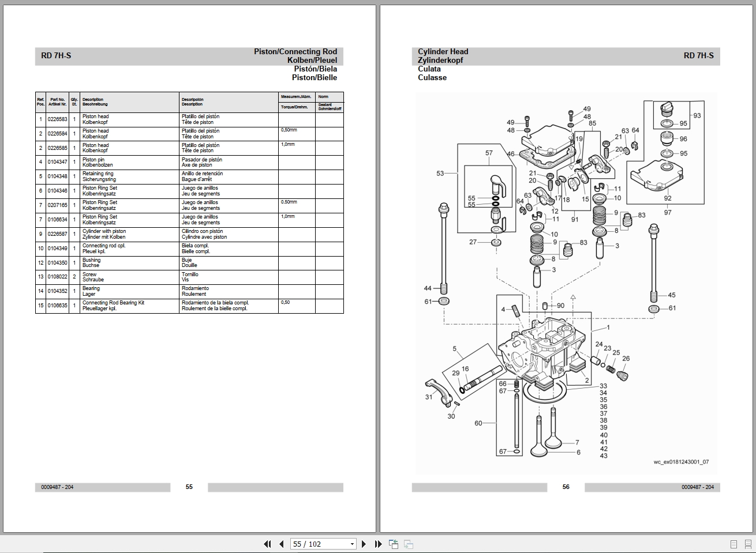Jump to the first page
The width and height of the screenshot is (756, 553).
[268, 544]
